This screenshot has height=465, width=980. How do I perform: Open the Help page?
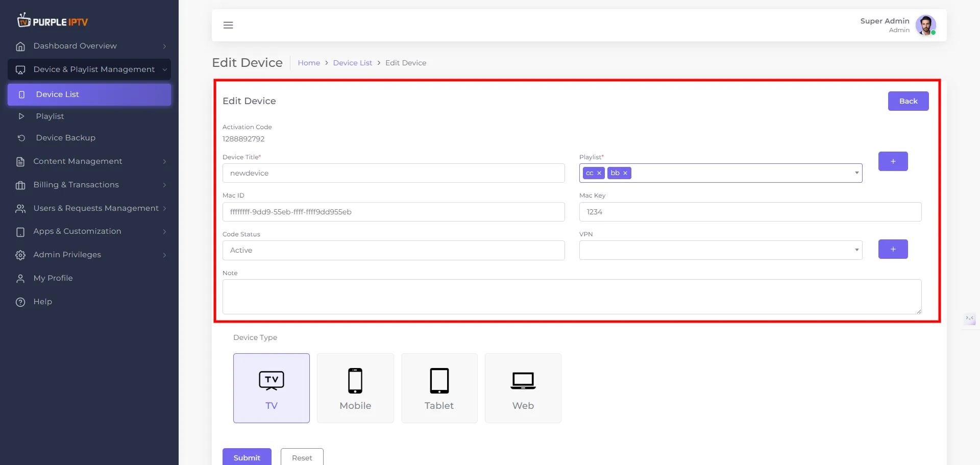click(x=89, y=302)
